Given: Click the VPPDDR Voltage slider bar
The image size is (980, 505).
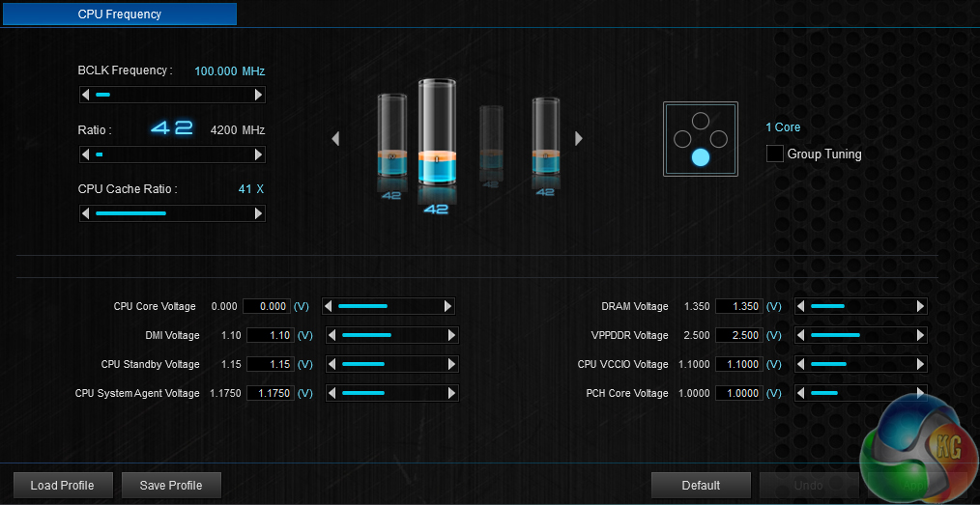Looking at the screenshot, I should pos(860,335).
